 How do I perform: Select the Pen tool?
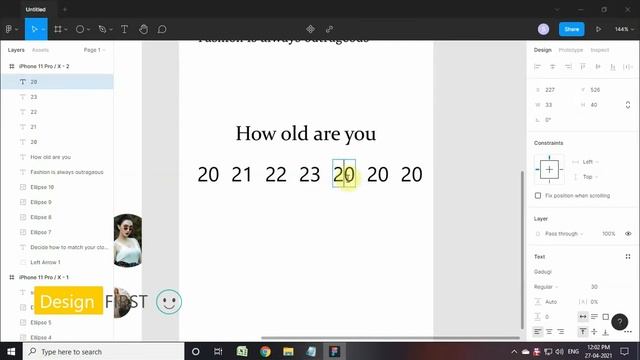click(102, 29)
